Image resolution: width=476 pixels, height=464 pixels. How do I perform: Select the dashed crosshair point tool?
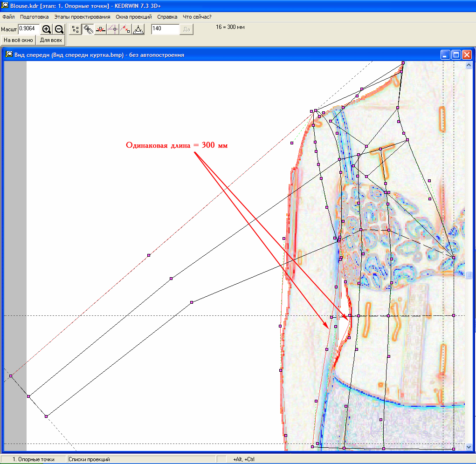[113, 29]
